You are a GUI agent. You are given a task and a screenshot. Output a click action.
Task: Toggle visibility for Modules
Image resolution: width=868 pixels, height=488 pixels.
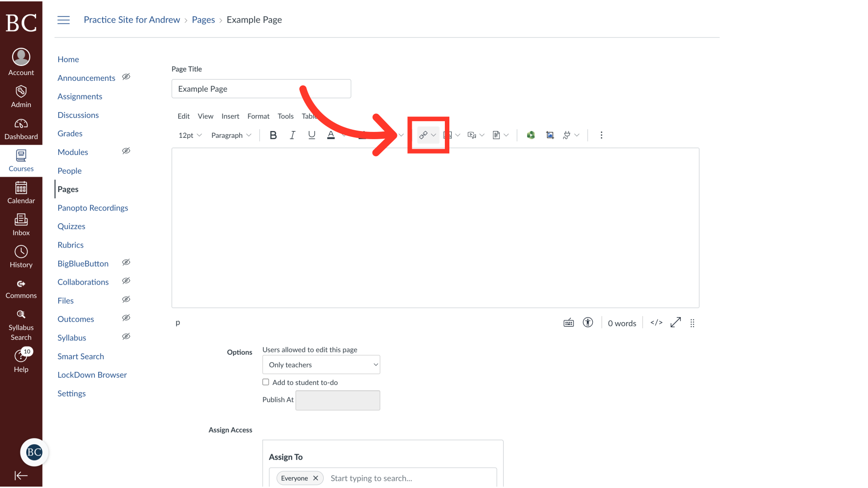(126, 151)
